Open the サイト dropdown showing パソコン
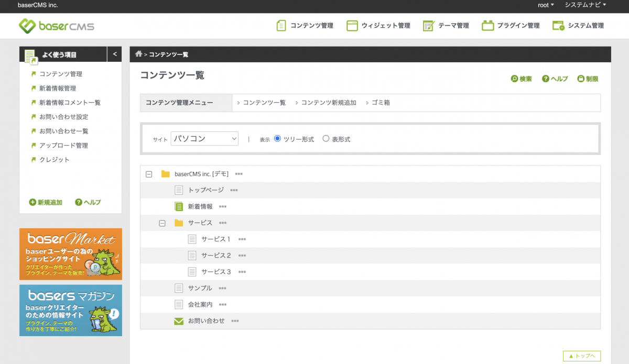This screenshot has width=629, height=364. (204, 139)
